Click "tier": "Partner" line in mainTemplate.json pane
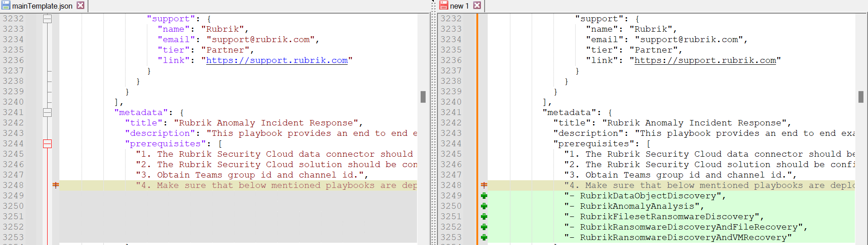This screenshot has width=868, height=245. pos(206,50)
